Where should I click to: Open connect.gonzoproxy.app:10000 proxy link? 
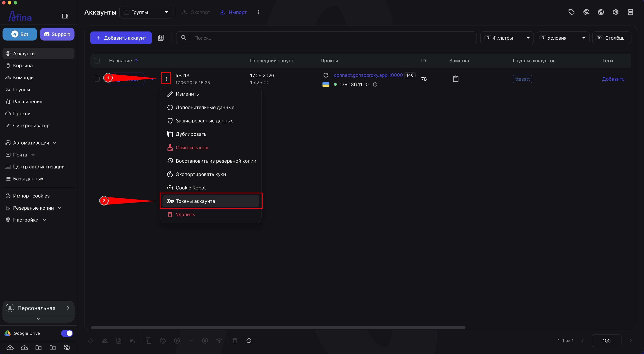pyautogui.click(x=368, y=75)
